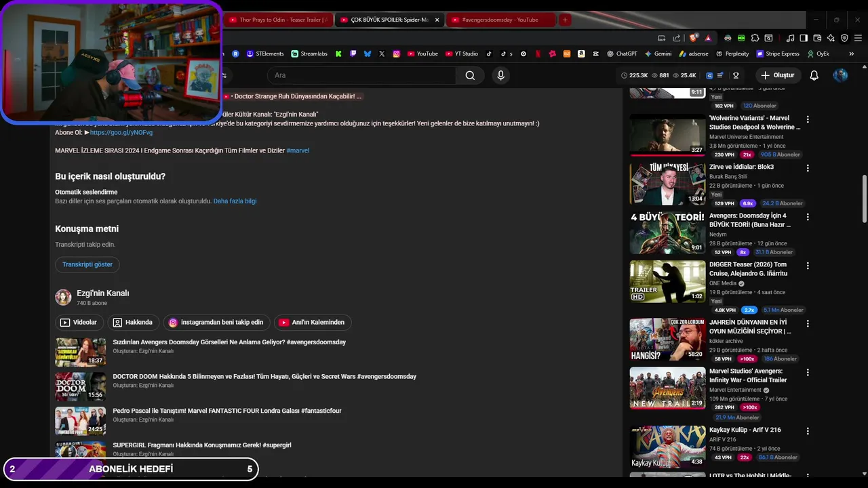The height and width of the screenshot is (488, 868).
Task: Open the Gemini bookmark
Action: click(658, 54)
